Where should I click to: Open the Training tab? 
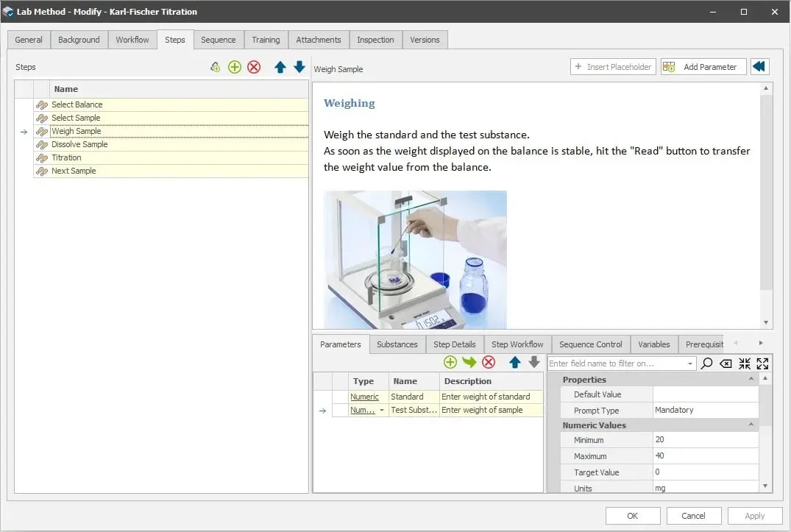[x=266, y=40]
